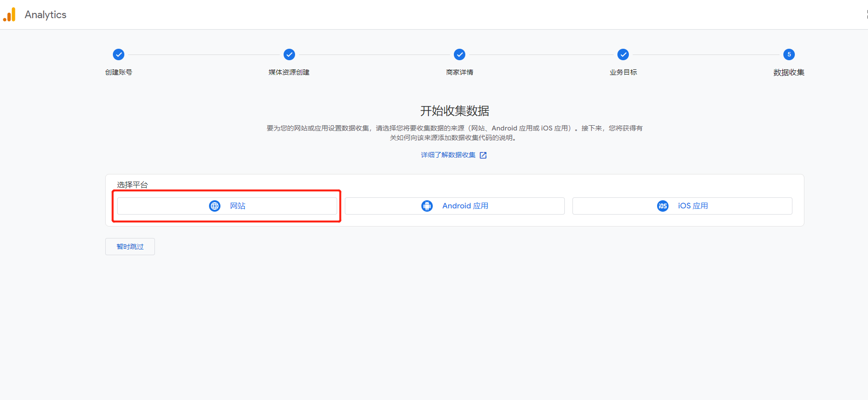Click the iOS badge icon
The image size is (868, 400).
[663, 206]
